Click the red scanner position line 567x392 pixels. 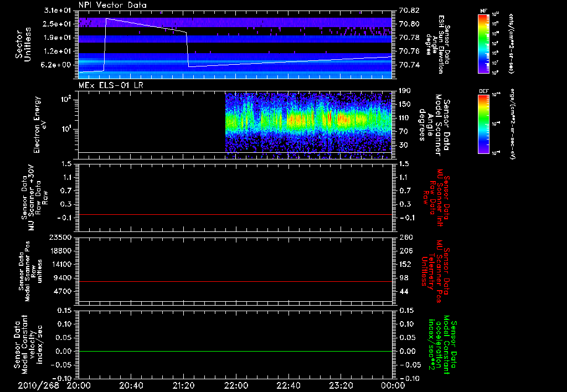(236, 282)
